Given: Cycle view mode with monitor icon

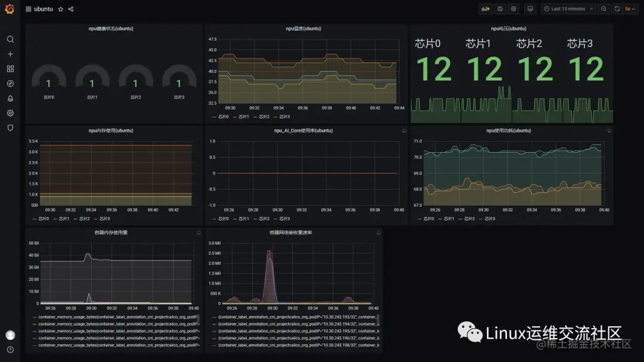Looking at the screenshot, I should click(530, 8).
